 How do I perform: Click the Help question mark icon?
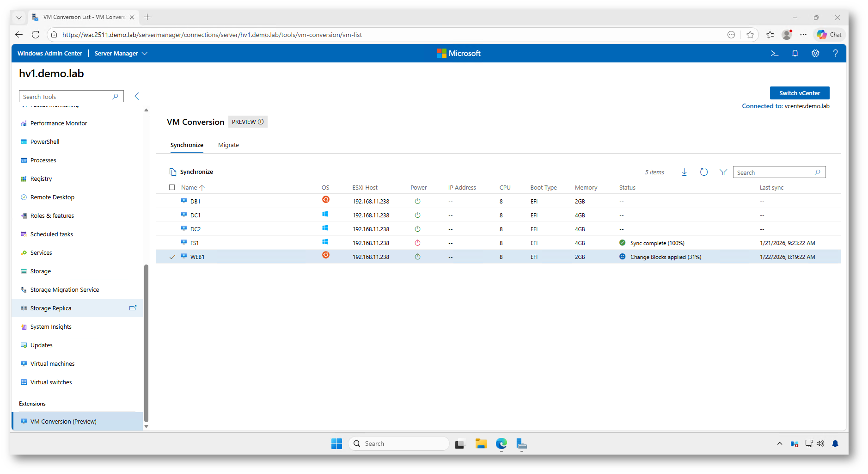(835, 54)
